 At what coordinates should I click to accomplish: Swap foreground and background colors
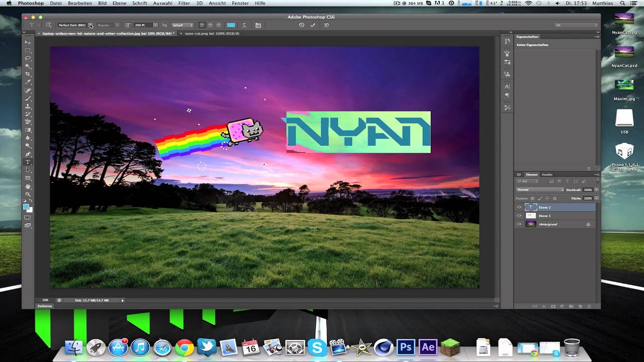tap(31, 201)
